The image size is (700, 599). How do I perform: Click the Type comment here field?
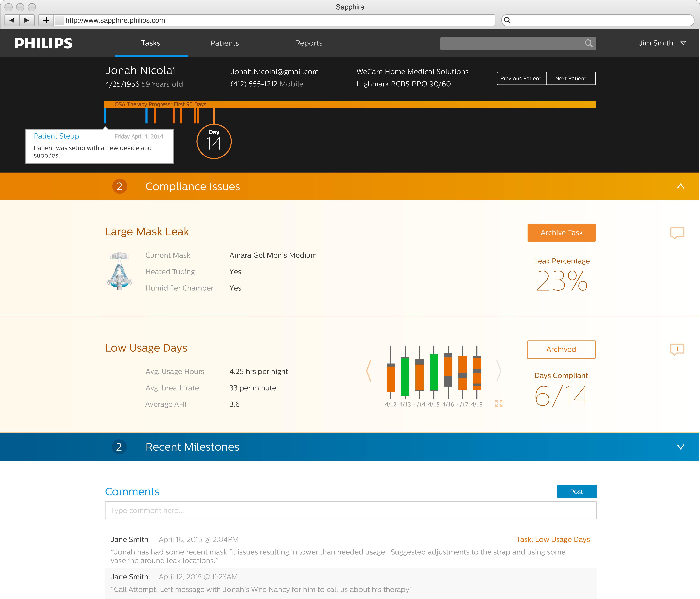351,510
